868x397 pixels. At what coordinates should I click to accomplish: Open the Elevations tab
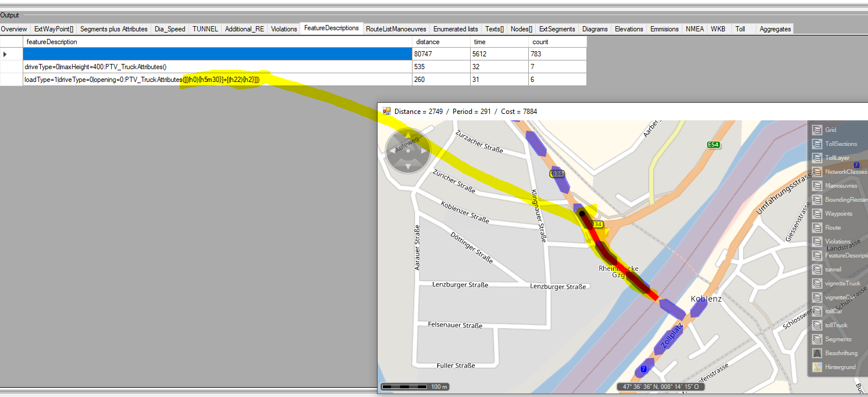point(629,29)
